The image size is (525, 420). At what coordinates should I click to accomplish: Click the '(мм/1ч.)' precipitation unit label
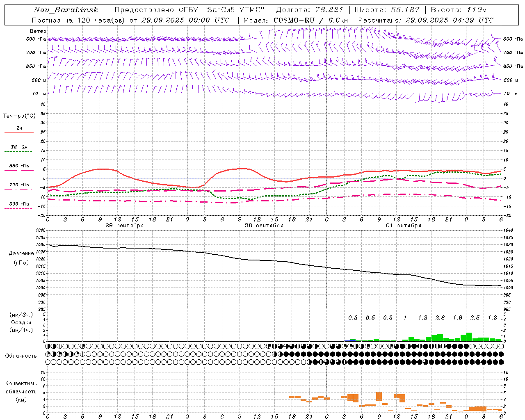[x=21, y=330]
